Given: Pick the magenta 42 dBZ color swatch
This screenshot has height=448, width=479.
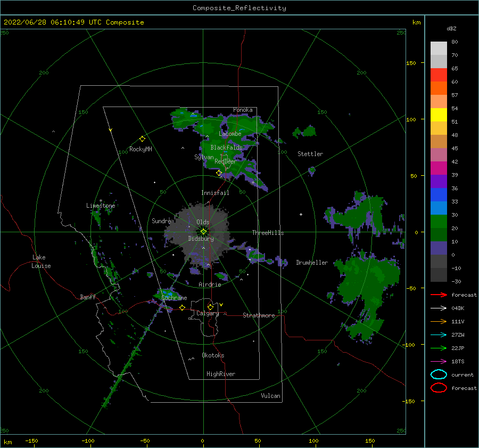Looking at the screenshot, I should [x=439, y=168].
